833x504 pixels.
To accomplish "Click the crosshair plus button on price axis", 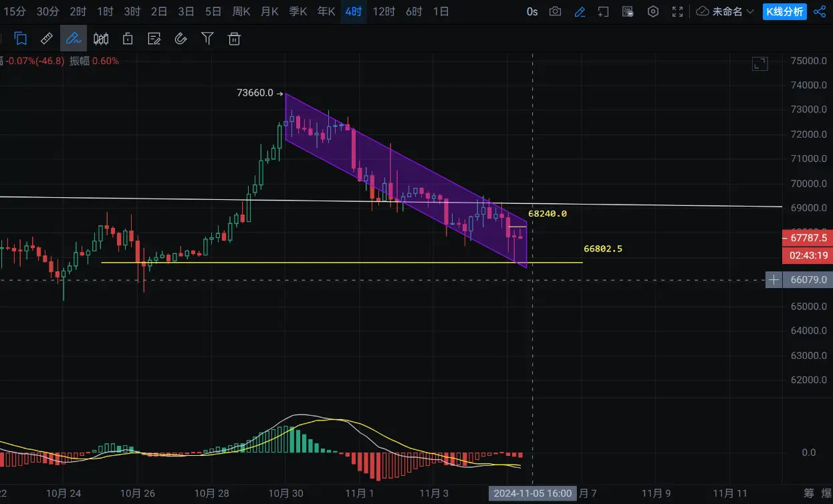I will click(x=774, y=279).
